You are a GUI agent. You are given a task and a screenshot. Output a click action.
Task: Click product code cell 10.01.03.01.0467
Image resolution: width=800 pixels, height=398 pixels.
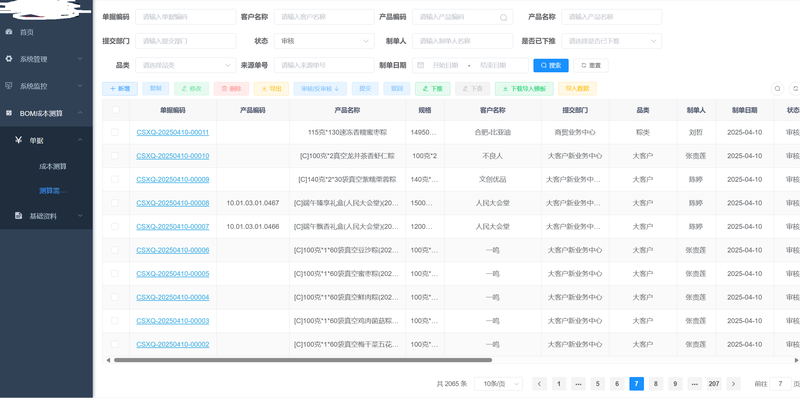pos(253,203)
